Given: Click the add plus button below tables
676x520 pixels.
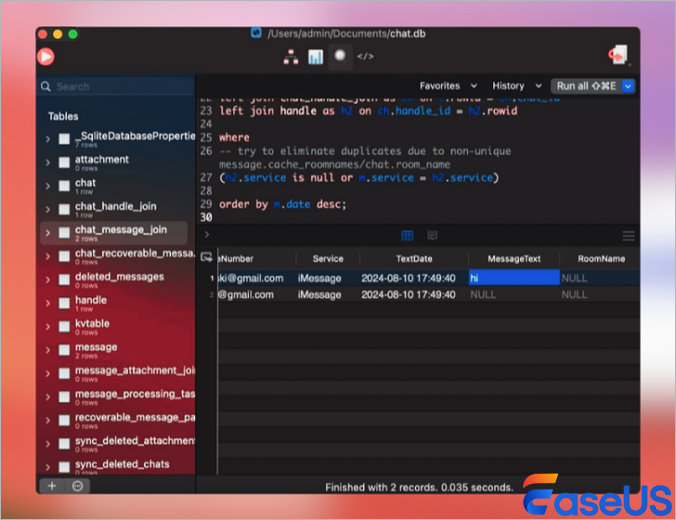Looking at the screenshot, I should (51, 485).
